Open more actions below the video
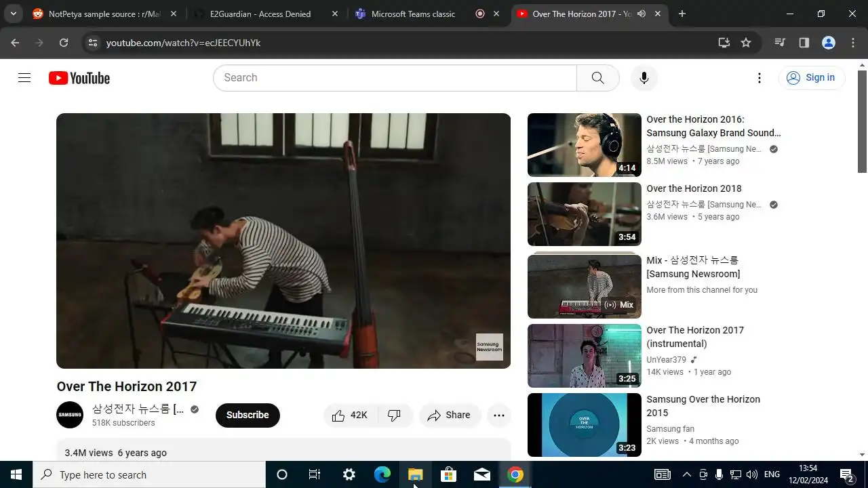 (499, 415)
